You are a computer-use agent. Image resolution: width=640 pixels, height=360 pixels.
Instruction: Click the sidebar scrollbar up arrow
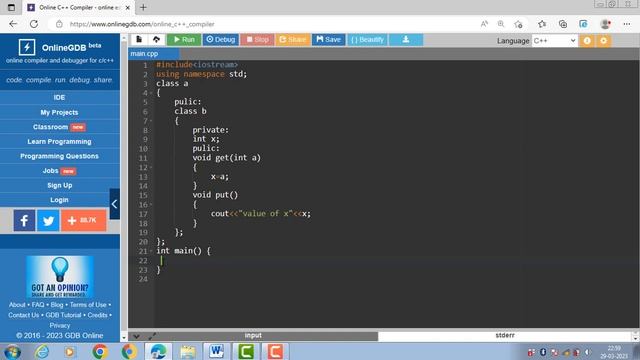pos(124,39)
